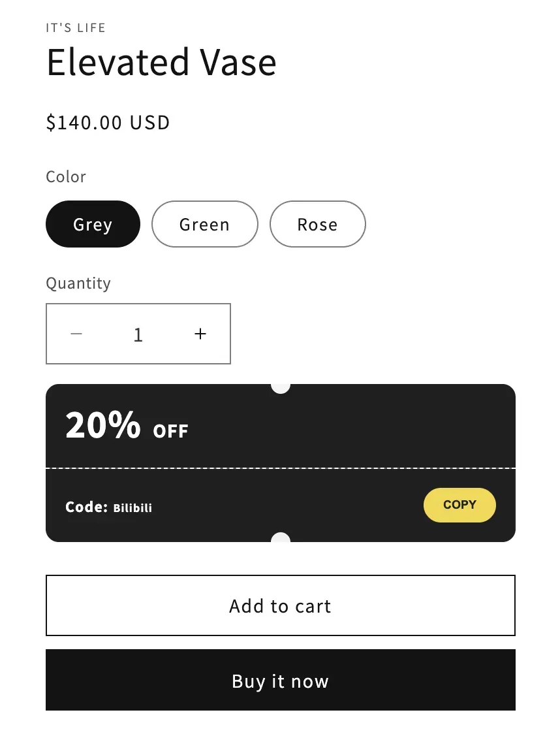Click the Quantity field label
Image resolution: width=560 pixels, height=738 pixels.
(78, 283)
